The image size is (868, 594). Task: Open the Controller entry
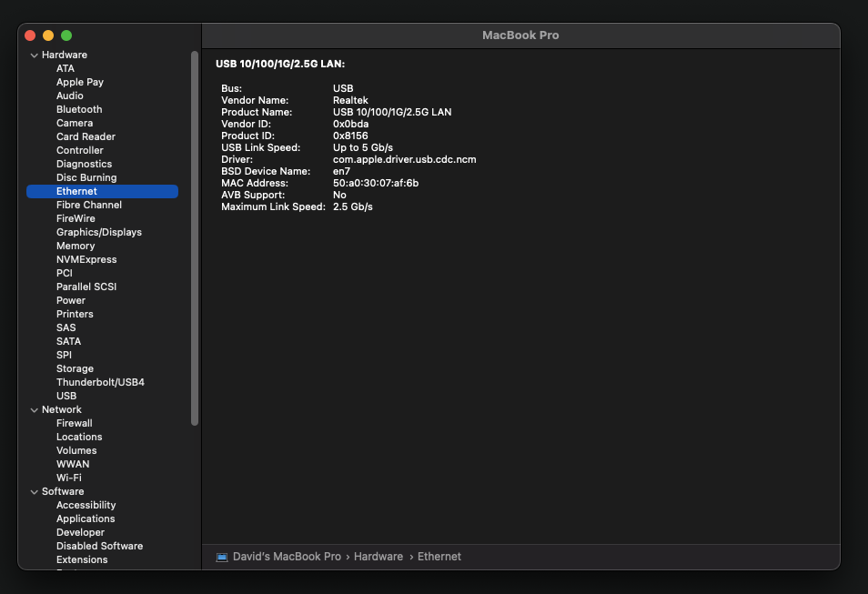[x=80, y=151]
